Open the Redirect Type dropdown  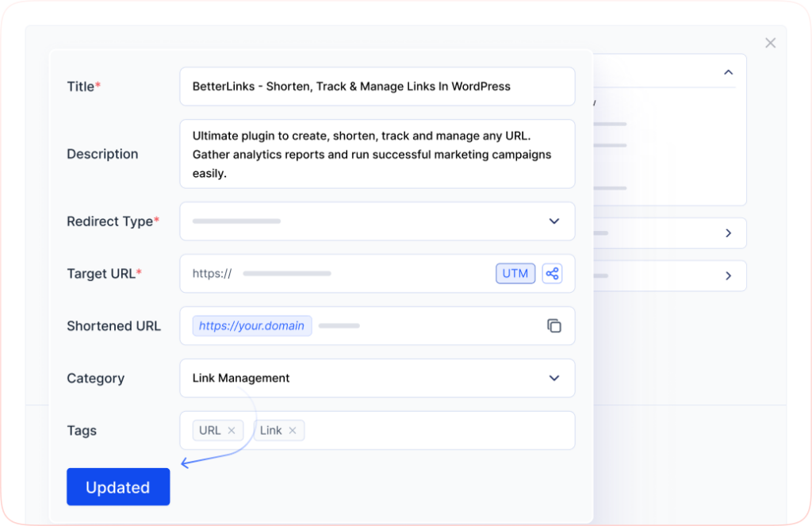coord(553,221)
